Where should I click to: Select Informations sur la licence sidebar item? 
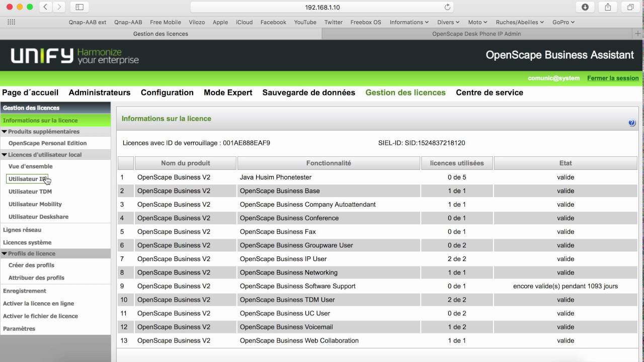55,121
